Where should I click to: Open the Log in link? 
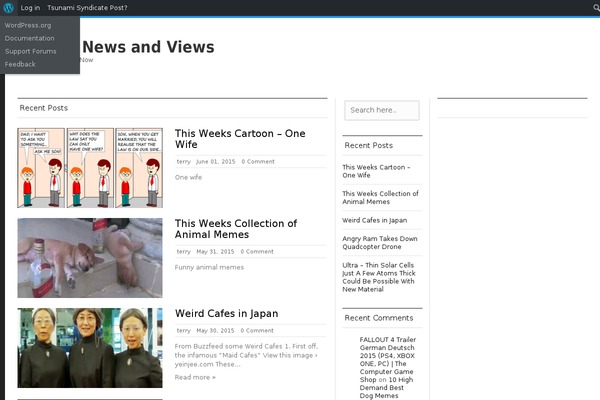(x=30, y=8)
